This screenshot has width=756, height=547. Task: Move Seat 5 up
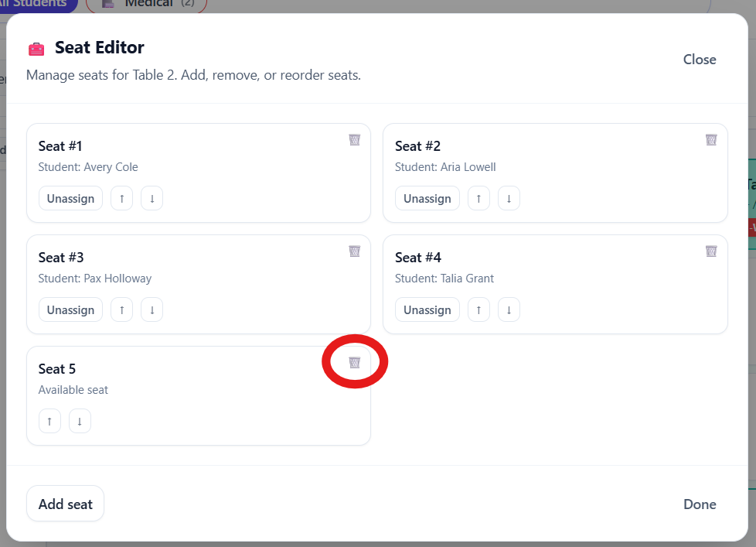click(49, 422)
